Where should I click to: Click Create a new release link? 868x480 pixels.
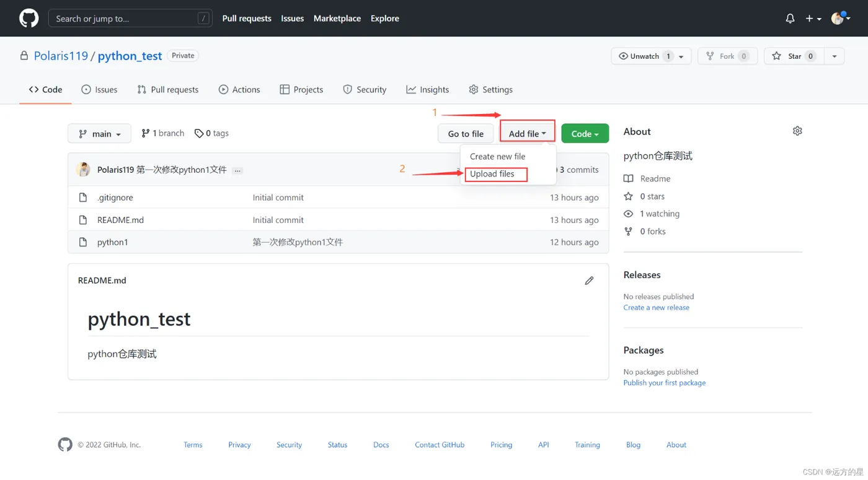pyautogui.click(x=657, y=308)
